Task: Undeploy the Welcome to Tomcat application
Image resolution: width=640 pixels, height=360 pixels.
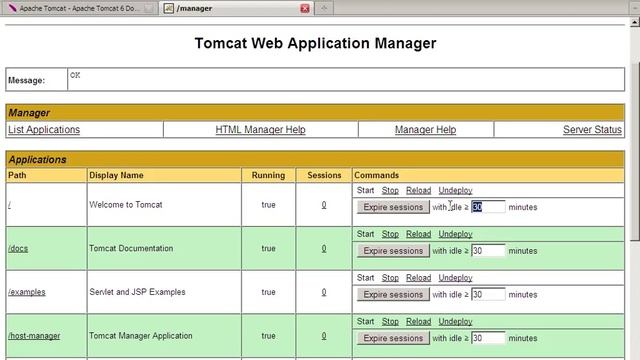Action: [x=455, y=191]
